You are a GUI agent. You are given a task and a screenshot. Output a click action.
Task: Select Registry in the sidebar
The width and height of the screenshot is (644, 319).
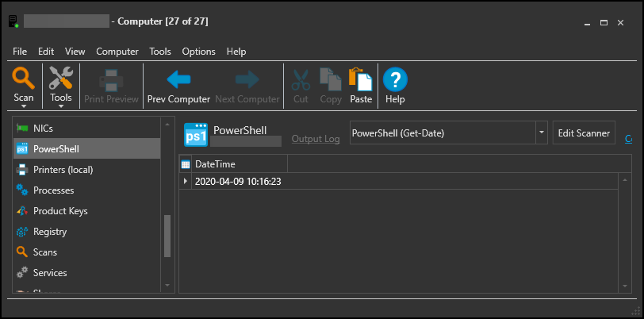(x=49, y=232)
